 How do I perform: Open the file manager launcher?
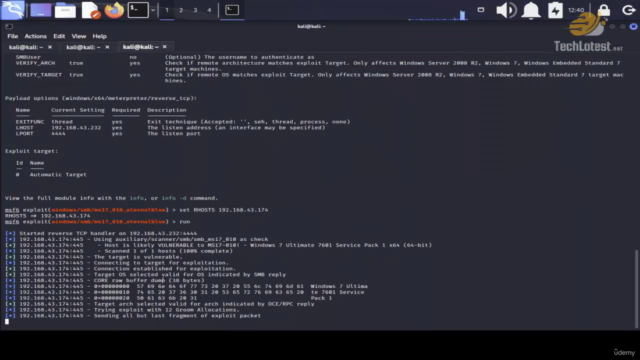coord(65,10)
